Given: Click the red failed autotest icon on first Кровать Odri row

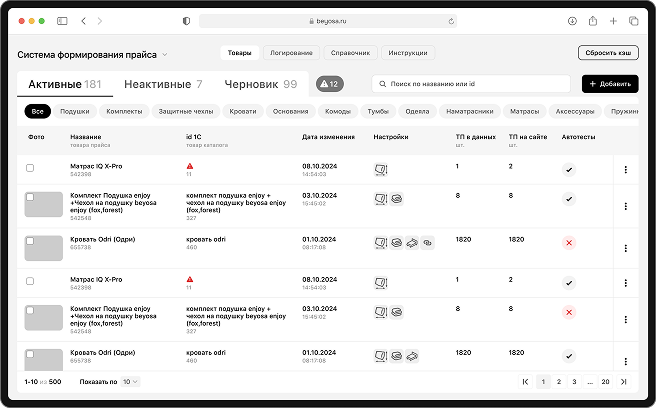Looking at the screenshot, I should click(568, 243).
